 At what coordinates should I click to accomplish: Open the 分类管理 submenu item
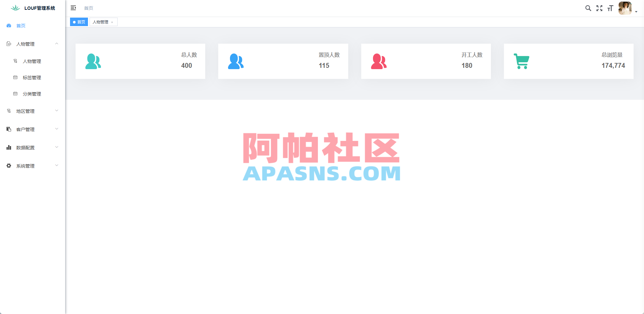pyautogui.click(x=33, y=94)
